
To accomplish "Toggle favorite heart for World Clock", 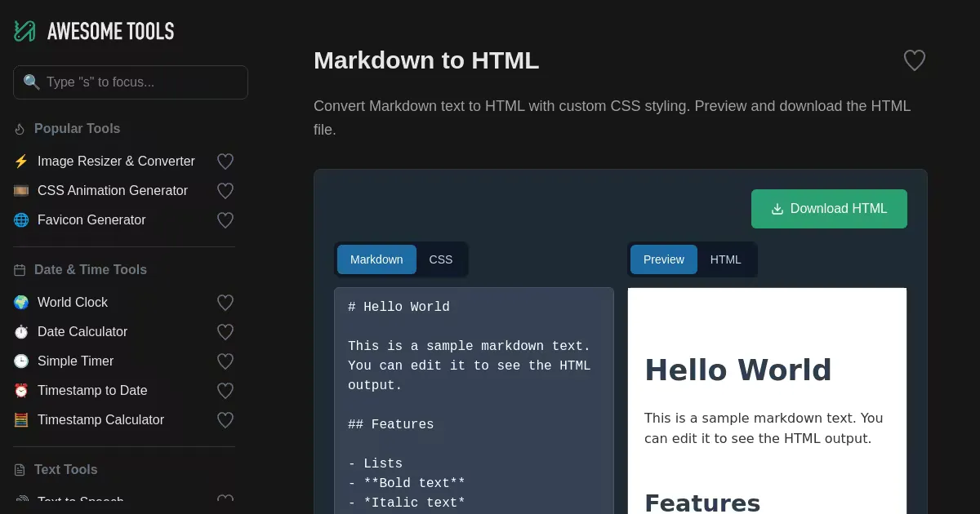I will (x=225, y=303).
